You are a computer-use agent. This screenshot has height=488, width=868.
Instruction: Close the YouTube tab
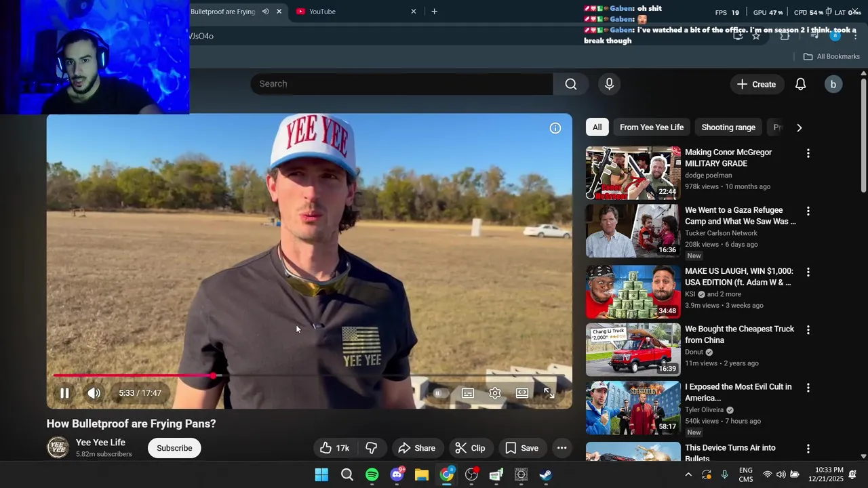coord(414,12)
